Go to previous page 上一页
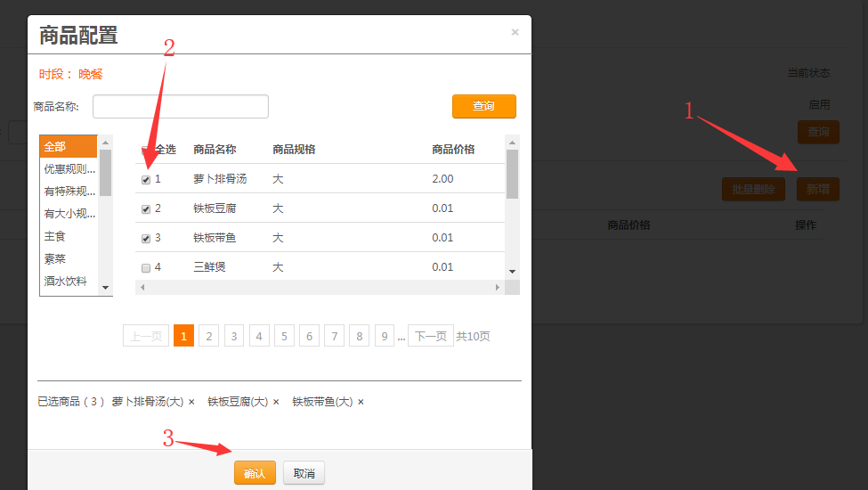 coord(146,336)
